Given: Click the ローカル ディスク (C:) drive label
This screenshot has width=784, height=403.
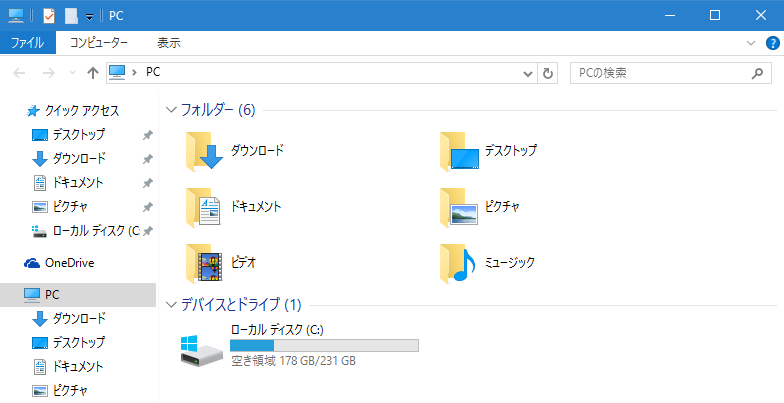Looking at the screenshot, I should click(277, 330).
